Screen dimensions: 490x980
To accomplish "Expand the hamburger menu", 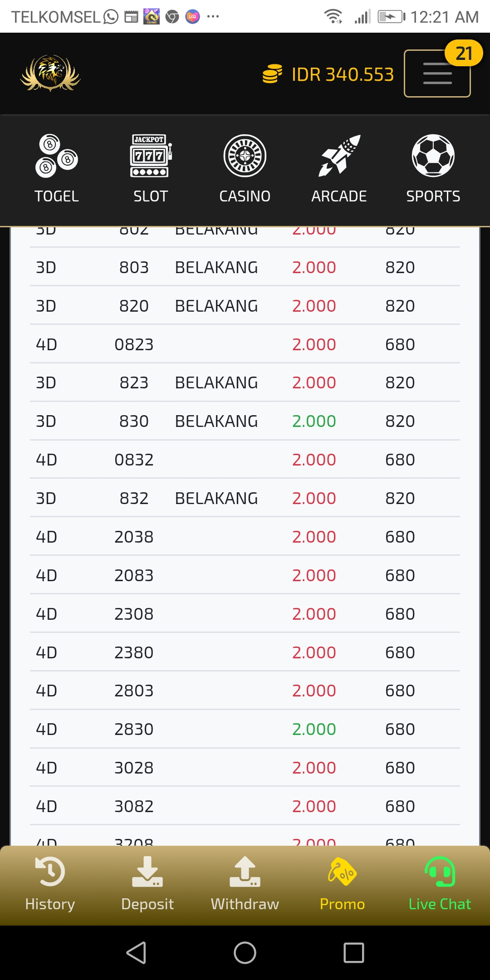I will [437, 74].
